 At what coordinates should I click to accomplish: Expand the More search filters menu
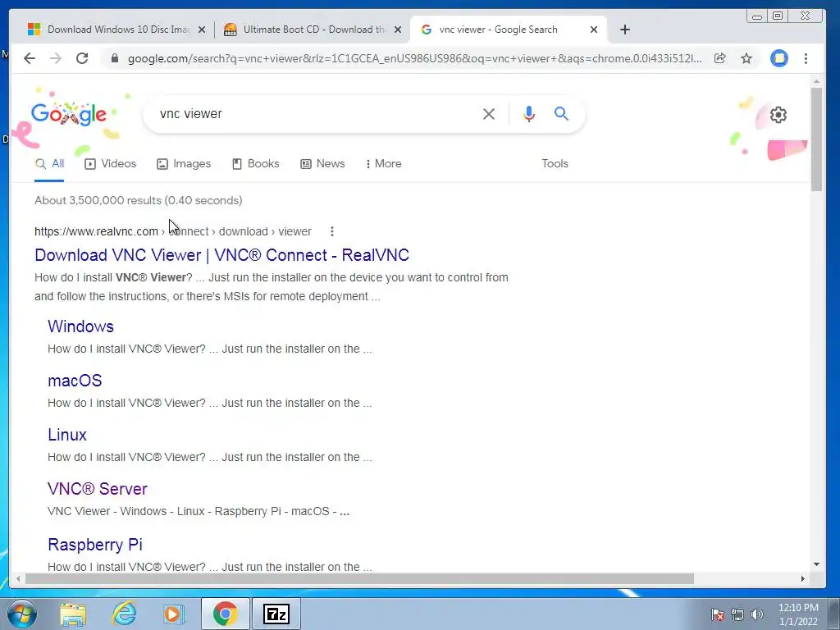pos(384,164)
